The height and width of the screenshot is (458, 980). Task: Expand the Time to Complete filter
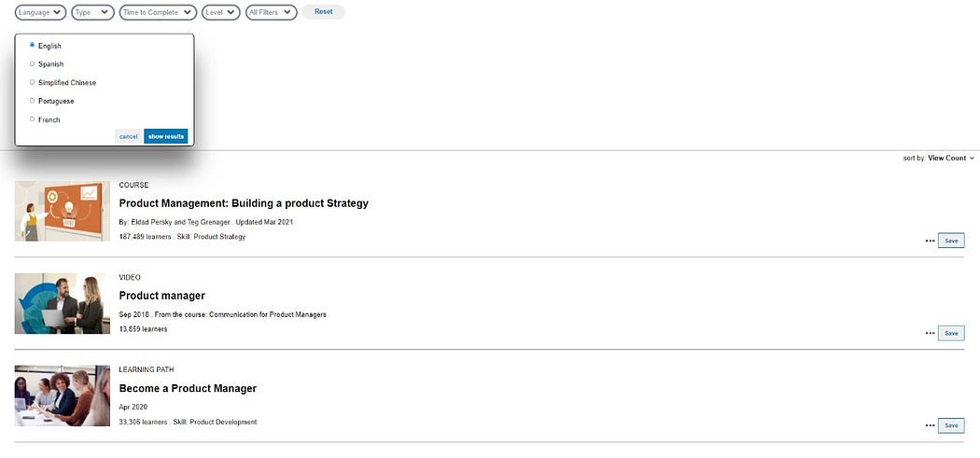[x=158, y=12]
